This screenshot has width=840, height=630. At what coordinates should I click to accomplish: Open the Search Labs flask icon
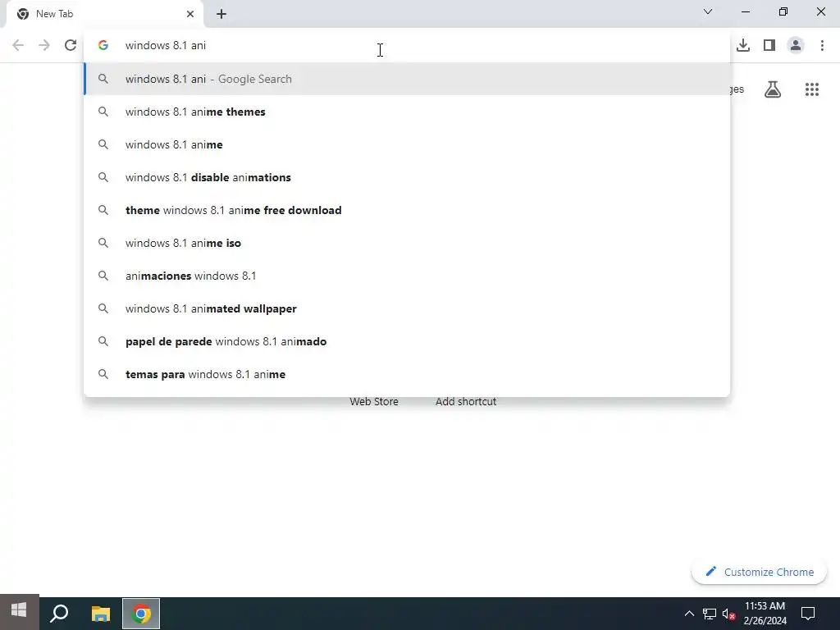[773, 89]
